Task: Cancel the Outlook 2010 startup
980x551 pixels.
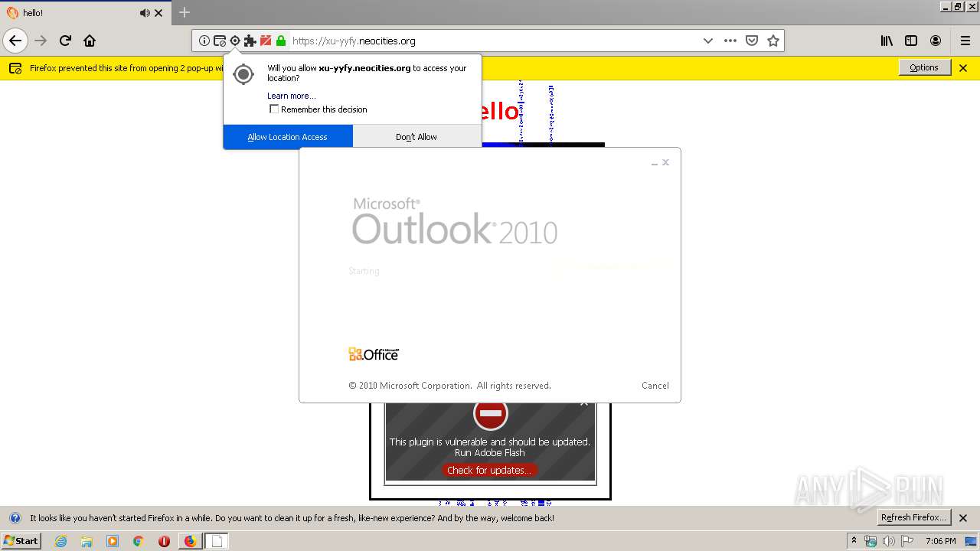Action: 655,386
